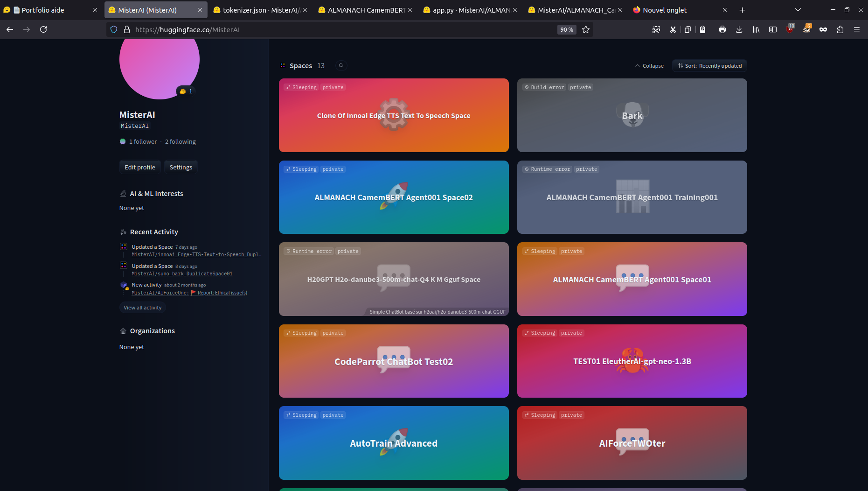Open AIForceTWOter space card

click(x=632, y=443)
